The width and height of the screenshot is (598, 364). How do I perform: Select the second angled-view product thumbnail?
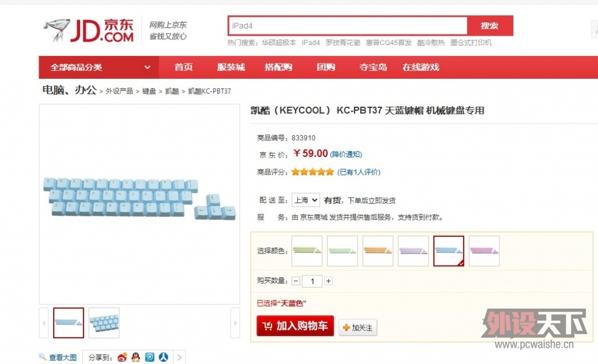tap(104, 323)
